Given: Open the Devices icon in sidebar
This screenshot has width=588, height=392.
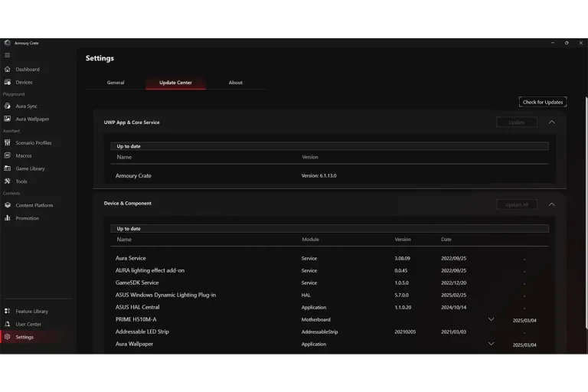Looking at the screenshot, I should point(7,82).
